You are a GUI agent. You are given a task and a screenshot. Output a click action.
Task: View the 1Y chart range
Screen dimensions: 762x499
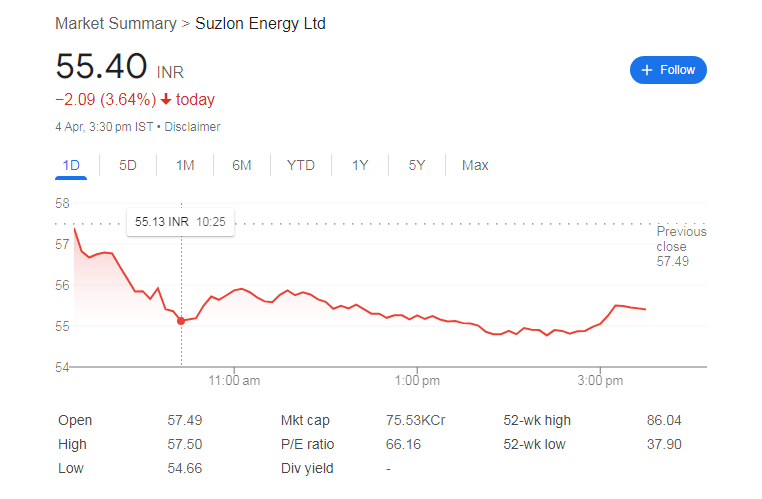click(x=360, y=165)
